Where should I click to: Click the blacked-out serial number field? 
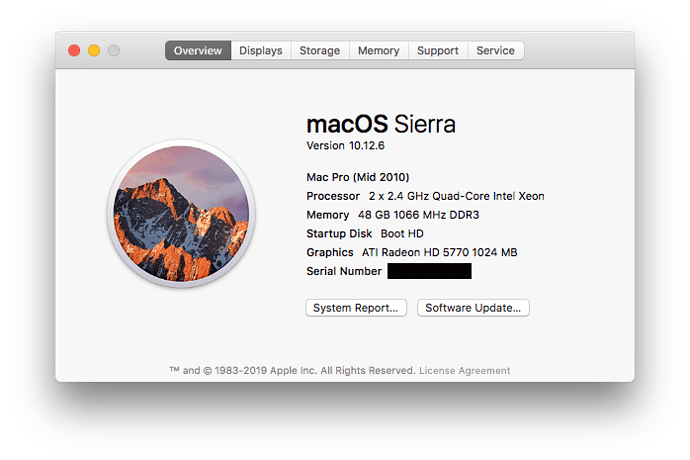click(x=429, y=271)
